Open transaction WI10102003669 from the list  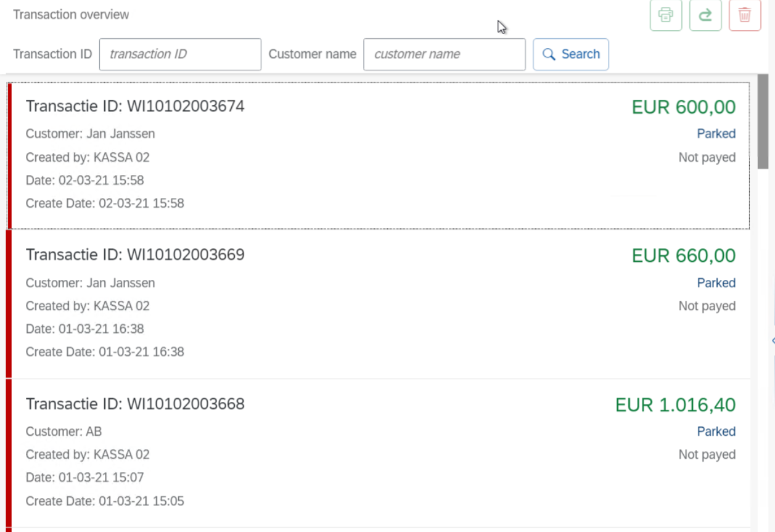[x=135, y=255]
